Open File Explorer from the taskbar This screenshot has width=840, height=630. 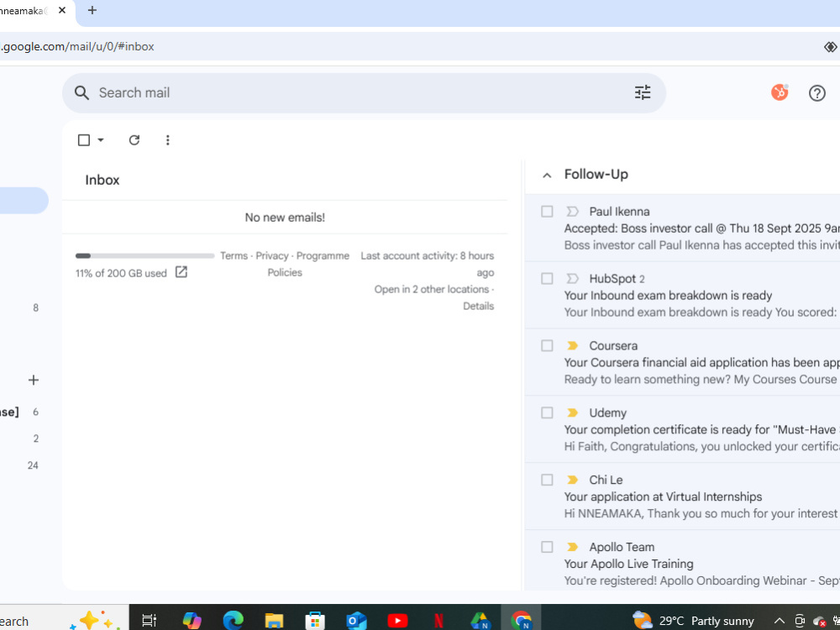tap(274, 621)
